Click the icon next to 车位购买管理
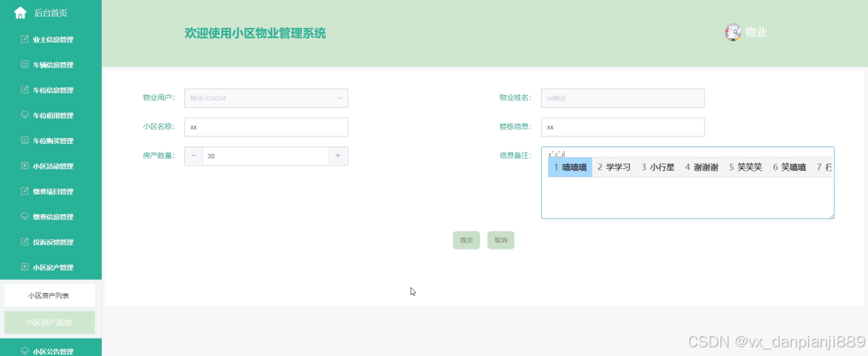868x356 pixels. pyautogui.click(x=25, y=141)
